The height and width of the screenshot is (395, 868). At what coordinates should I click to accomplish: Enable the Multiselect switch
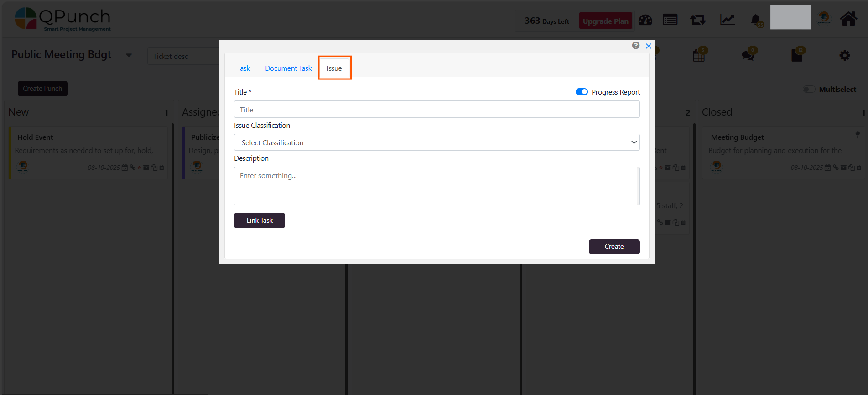click(x=809, y=89)
